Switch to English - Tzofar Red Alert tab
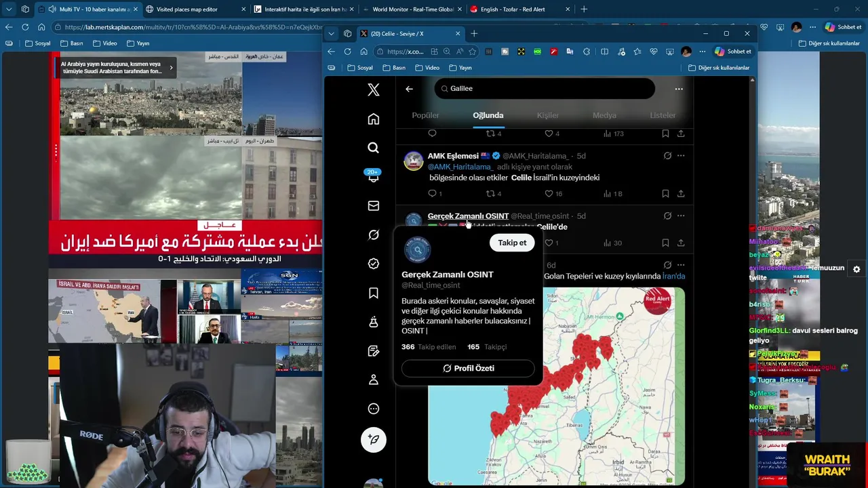 (x=519, y=9)
